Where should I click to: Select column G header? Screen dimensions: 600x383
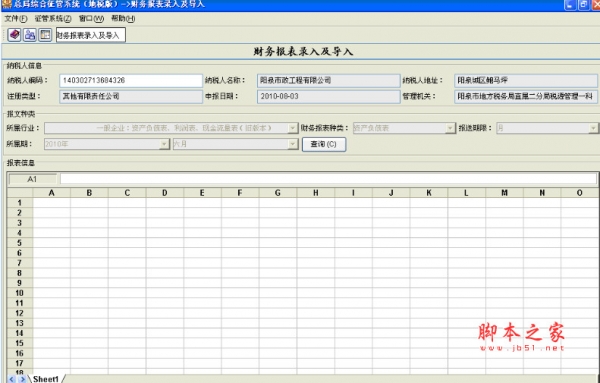pos(278,193)
